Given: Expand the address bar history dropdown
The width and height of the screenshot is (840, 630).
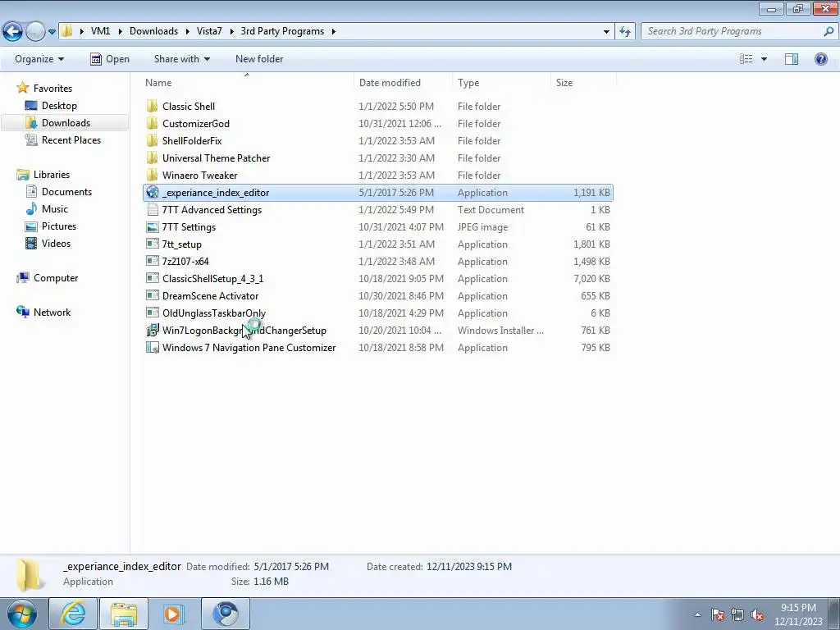Looking at the screenshot, I should click(606, 32).
